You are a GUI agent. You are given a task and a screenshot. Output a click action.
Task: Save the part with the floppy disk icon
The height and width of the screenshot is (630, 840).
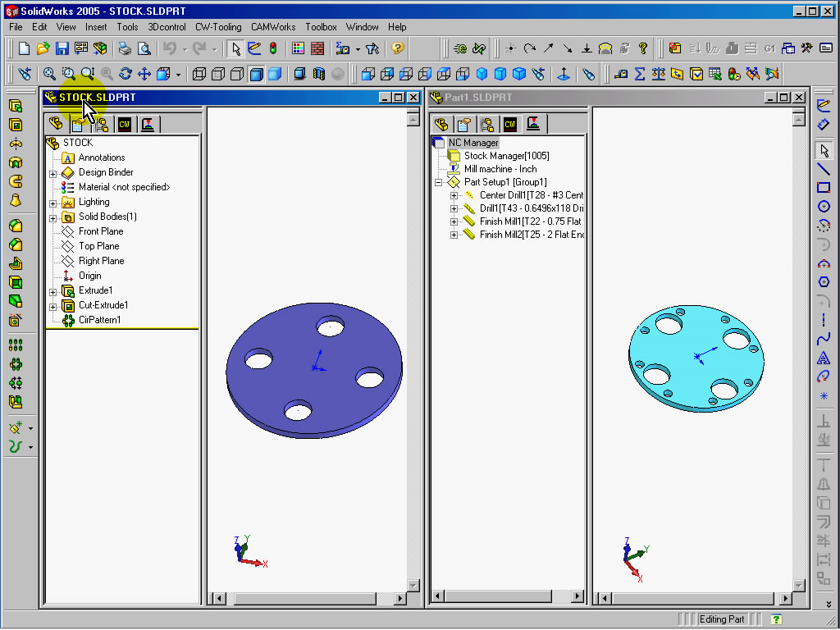(62, 48)
